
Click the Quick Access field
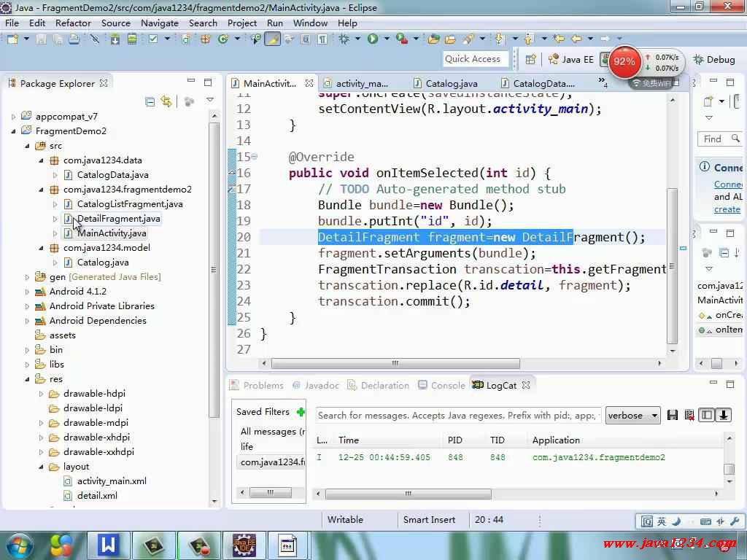[475, 59]
